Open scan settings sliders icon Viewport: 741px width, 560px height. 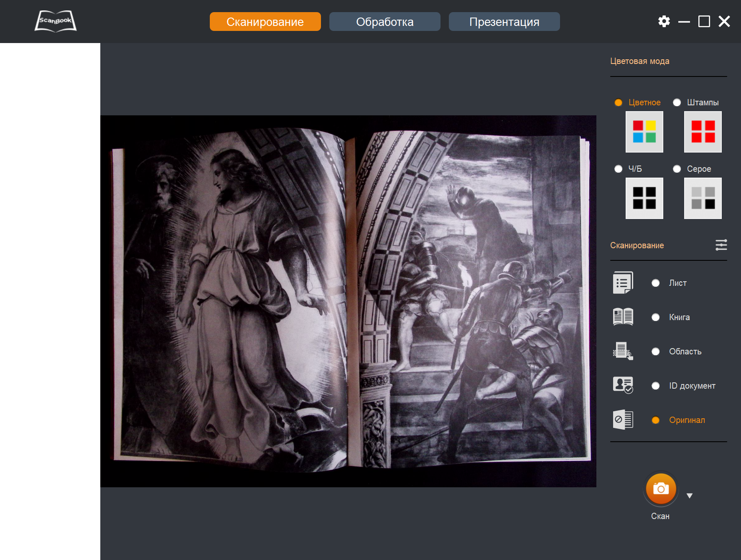[x=721, y=245]
